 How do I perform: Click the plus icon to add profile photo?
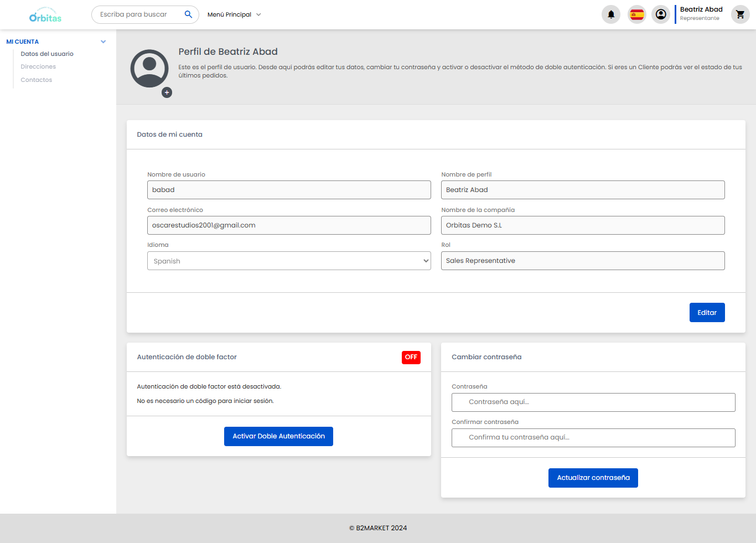pyautogui.click(x=167, y=92)
